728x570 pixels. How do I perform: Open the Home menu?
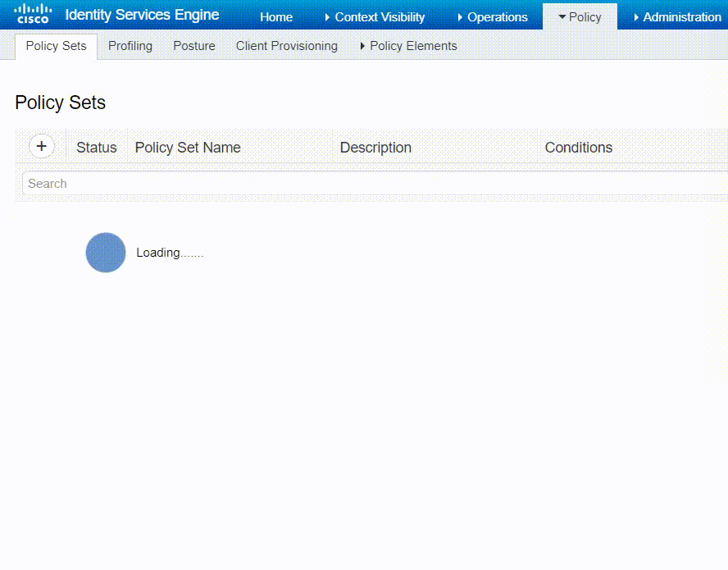[x=276, y=17]
